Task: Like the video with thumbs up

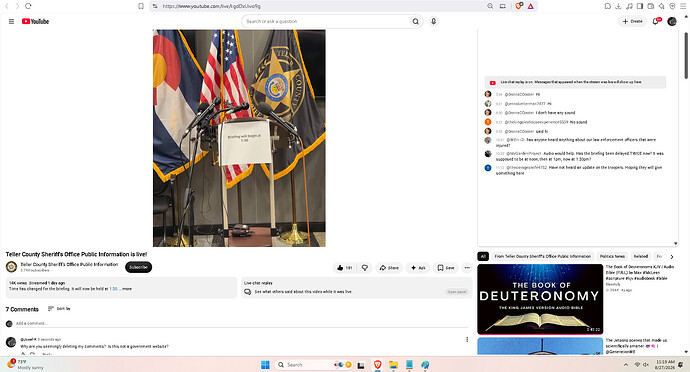Action: (345, 268)
